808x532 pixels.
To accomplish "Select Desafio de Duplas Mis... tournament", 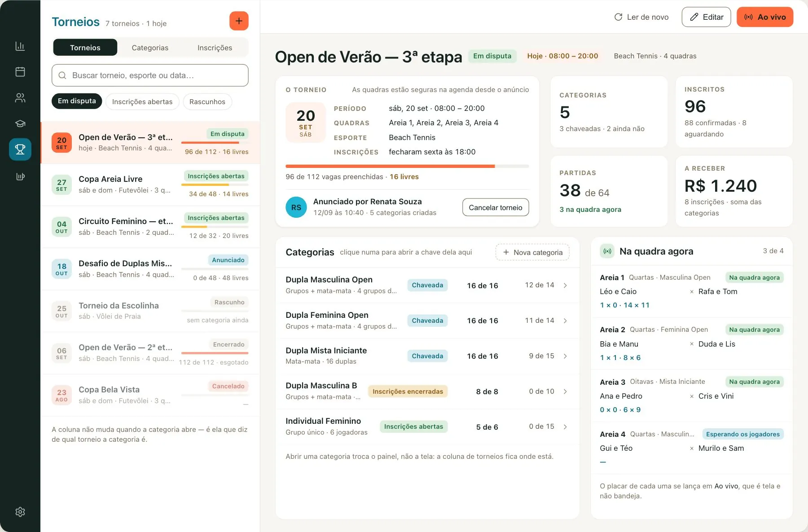I will click(x=150, y=269).
